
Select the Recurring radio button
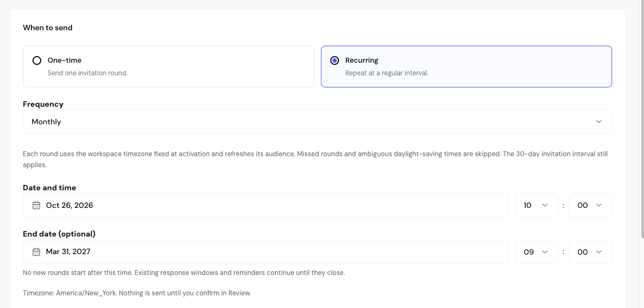click(x=335, y=61)
